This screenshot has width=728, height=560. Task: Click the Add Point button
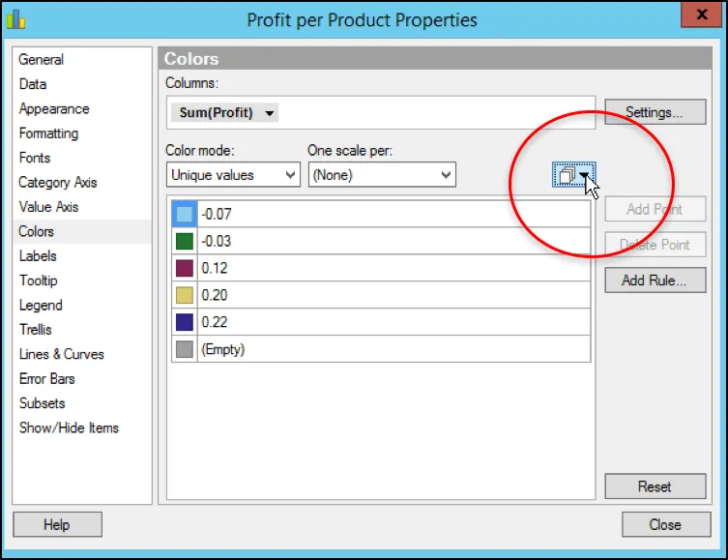tap(655, 209)
